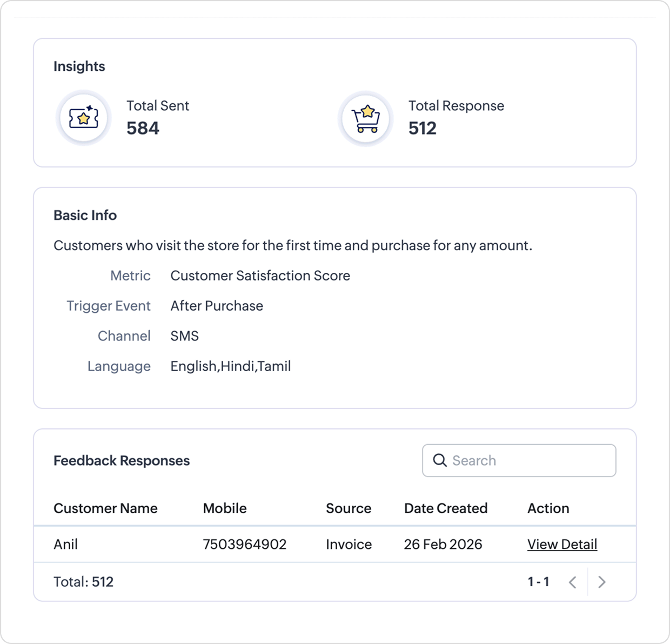Click the Channel value SMS
This screenshot has height=644, width=670.
(x=184, y=336)
